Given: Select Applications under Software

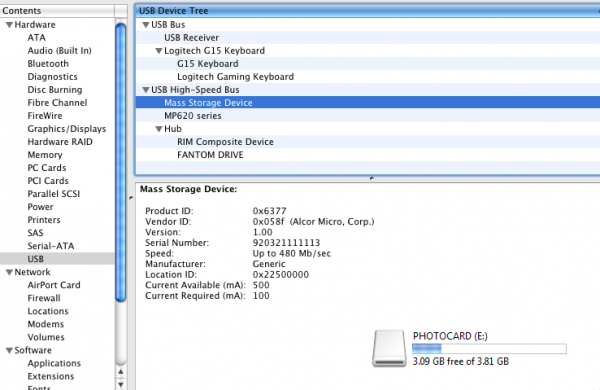Looking at the screenshot, I should tap(54, 363).
